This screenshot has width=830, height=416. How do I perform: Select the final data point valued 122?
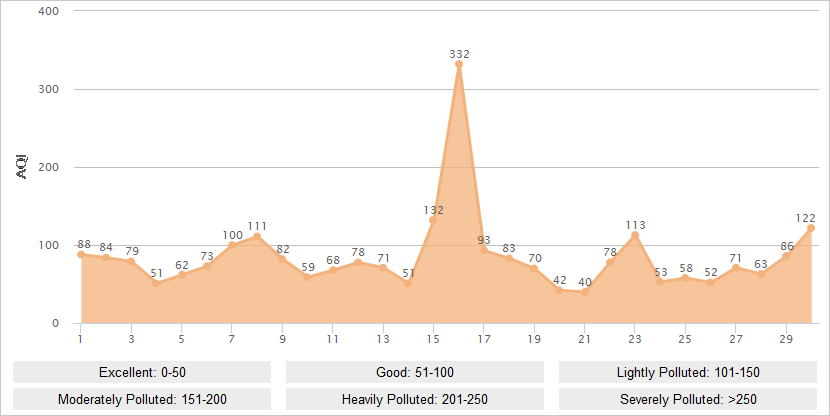pyautogui.click(x=811, y=228)
